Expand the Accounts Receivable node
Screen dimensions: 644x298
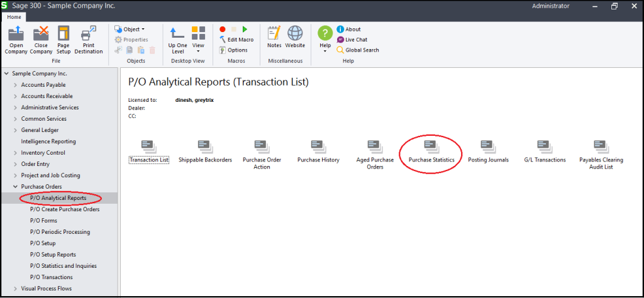coord(15,96)
